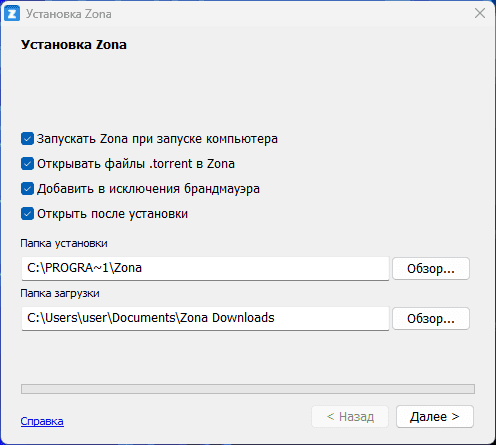Browse for the installation folder with Обзор

(431, 268)
